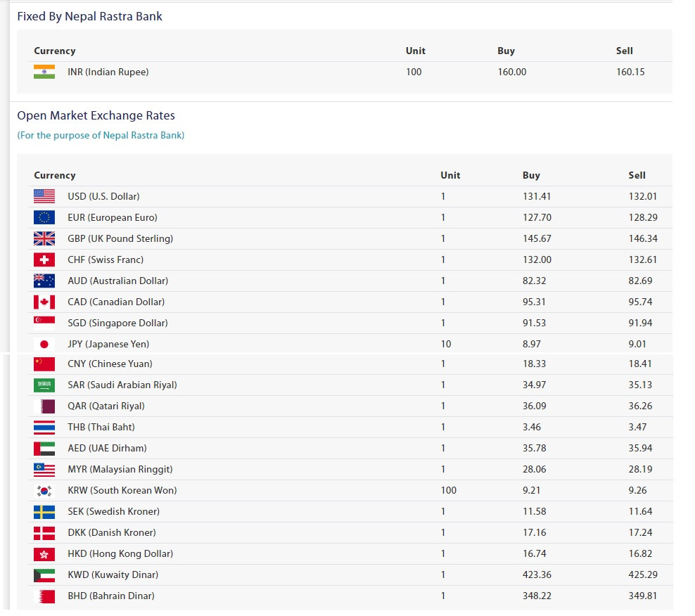Click 'USD (U.S. Dollar)' currency name
Viewport: 695px width, 616px height.
(x=103, y=196)
